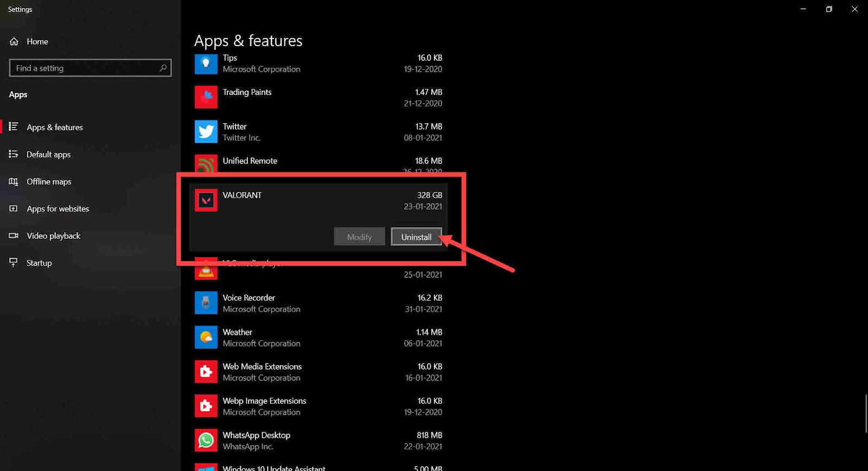Click the apps list vertical scrollbar thumb
The width and height of the screenshot is (868, 471).
(x=865, y=413)
